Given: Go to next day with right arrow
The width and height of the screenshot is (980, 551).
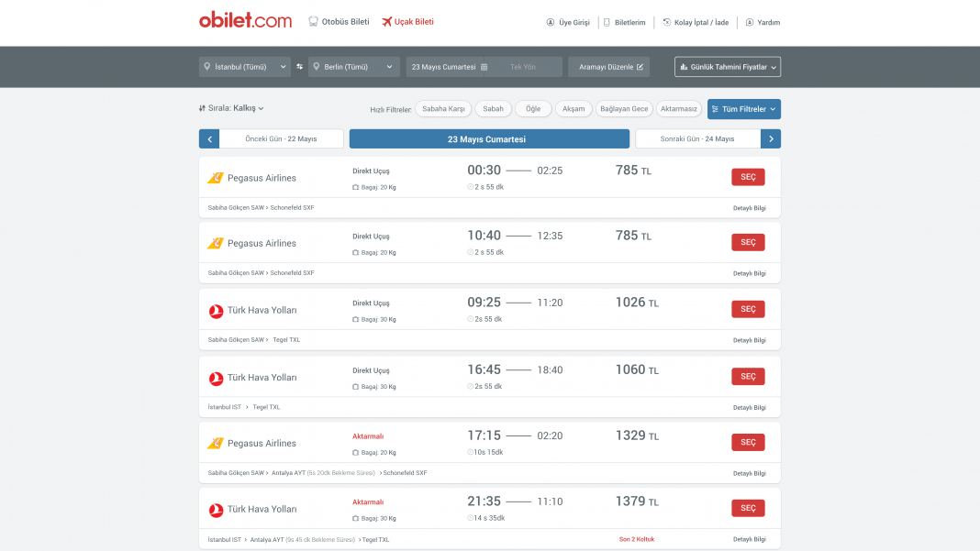Looking at the screenshot, I should [x=771, y=139].
